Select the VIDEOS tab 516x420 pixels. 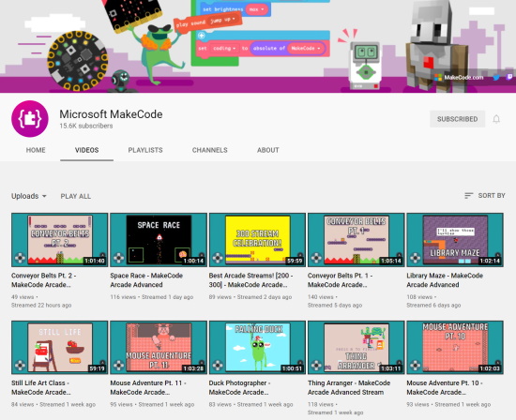point(87,150)
